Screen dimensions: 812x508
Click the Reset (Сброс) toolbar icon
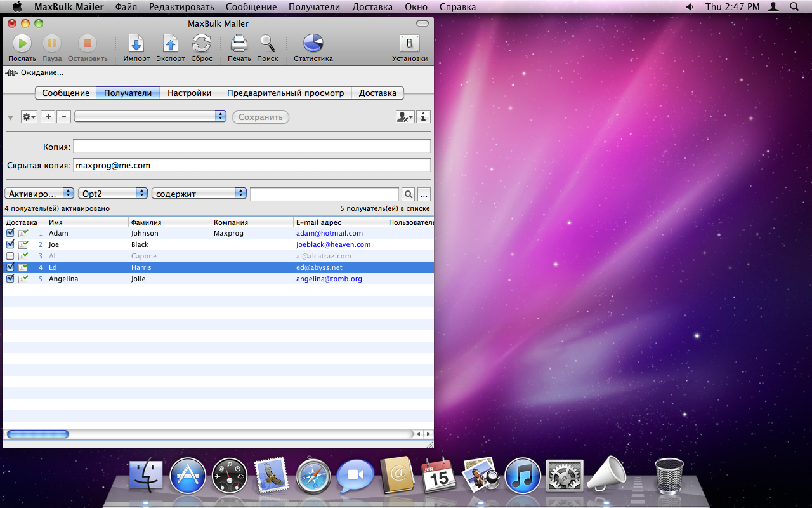tap(202, 44)
